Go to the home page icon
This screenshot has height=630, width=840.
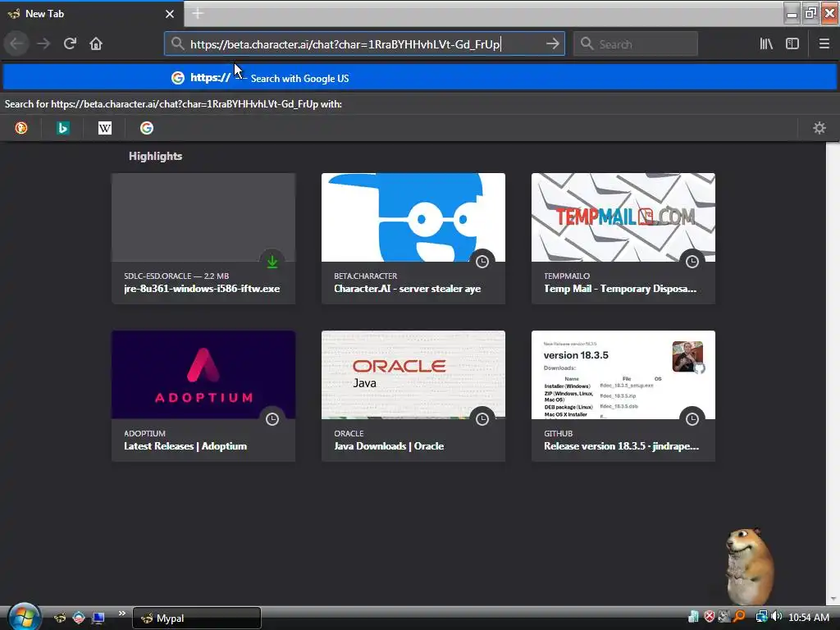point(96,43)
